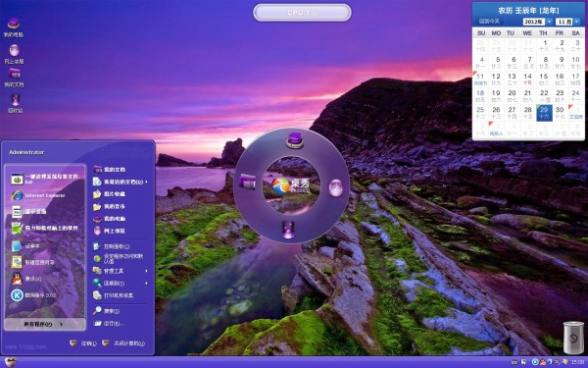This screenshot has width=588, height=368.
Task: Click back-to-today link in calendar
Action: [489, 22]
